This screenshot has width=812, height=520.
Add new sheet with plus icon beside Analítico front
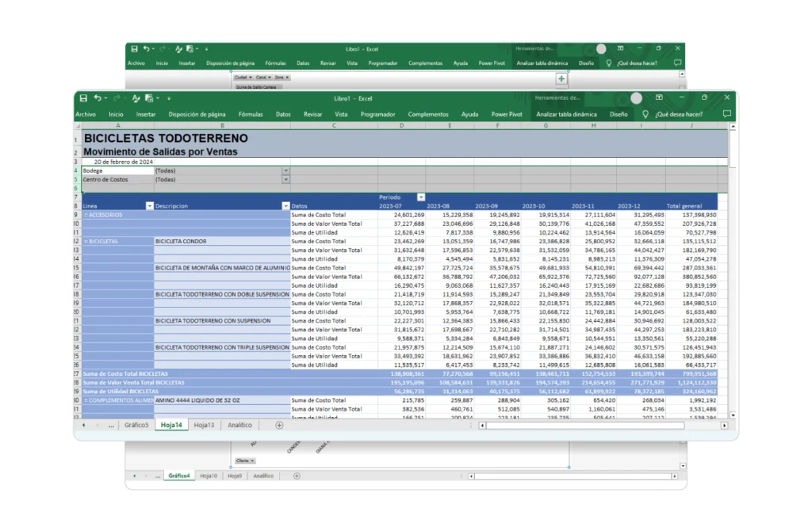point(279,425)
